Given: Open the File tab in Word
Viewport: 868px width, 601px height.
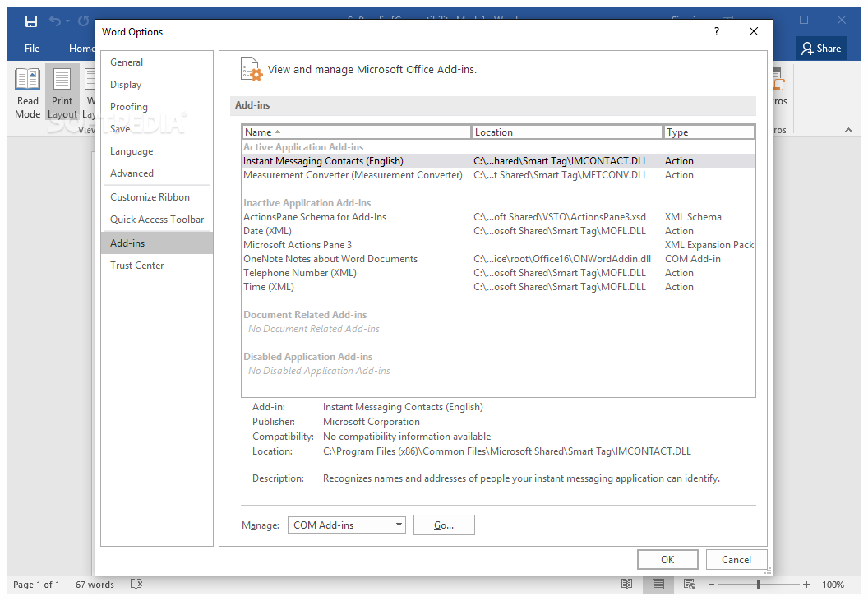Looking at the screenshot, I should pos(32,49).
